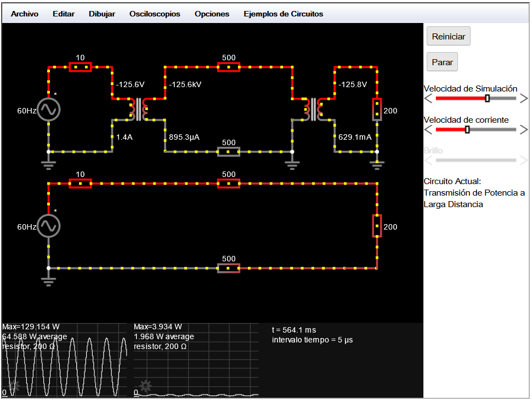Click ground symbol at upper circuit middle
Viewport: 532px width, 400px height.
click(x=292, y=165)
